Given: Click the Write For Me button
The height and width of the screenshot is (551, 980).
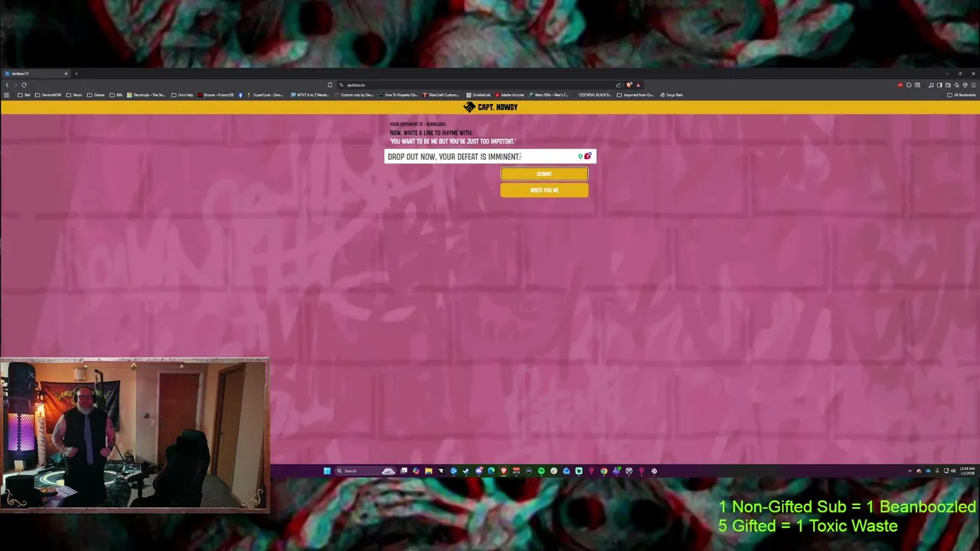Looking at the screenshot, I should 544,190.
